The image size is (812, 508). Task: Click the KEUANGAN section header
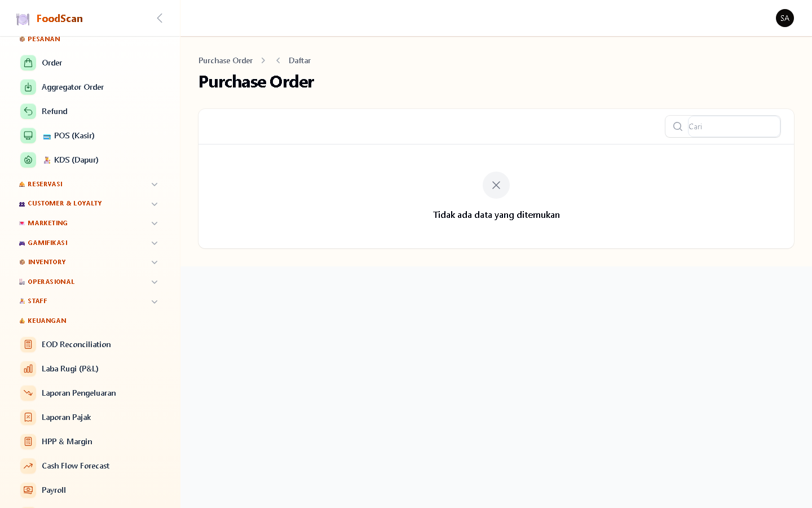point(47,321)
